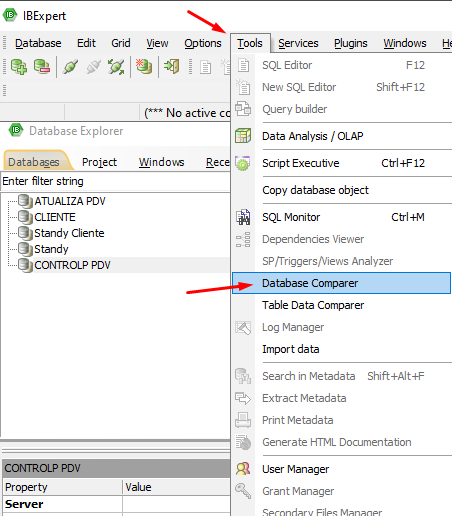Image resolution: width=452 pixels, height=516 pixels.
Task: Click the ATUALIZA PDV database icon
Action: click(x=25, y=201)
